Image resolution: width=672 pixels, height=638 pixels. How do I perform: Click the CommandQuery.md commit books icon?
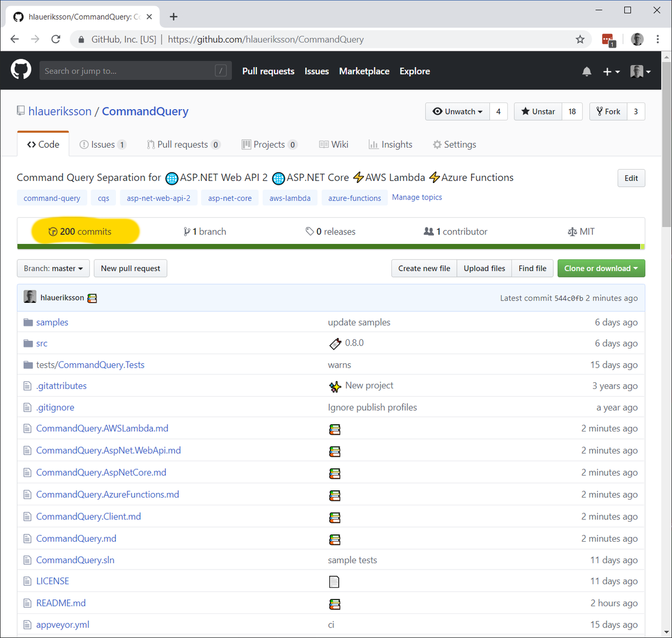tap(335, 540)
